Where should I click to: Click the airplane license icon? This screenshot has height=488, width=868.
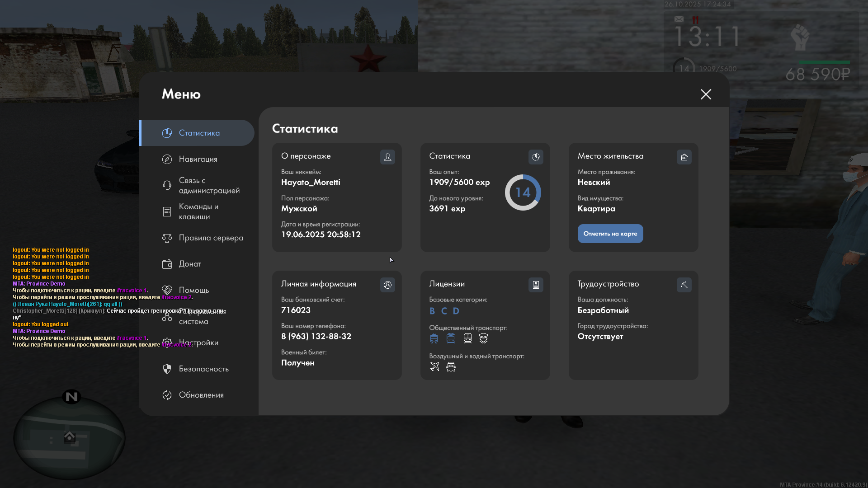434,366
